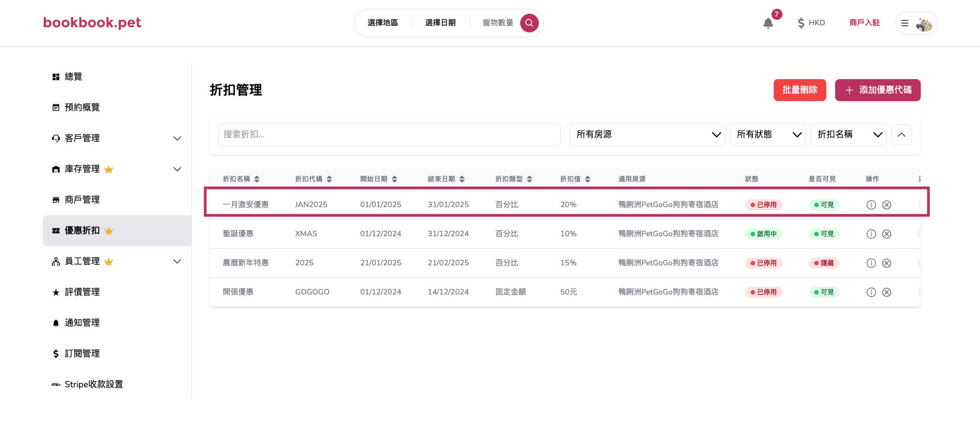Sort by 結束日期 column header
Screen dimensions: 980x423
[x=446, y=179]
